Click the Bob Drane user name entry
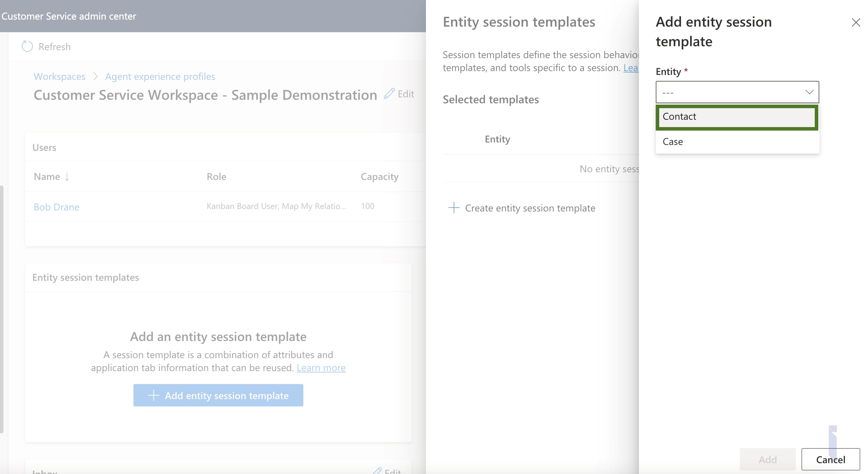The width and height of the screenshot is (868, 474). click(x=56, y=205)
